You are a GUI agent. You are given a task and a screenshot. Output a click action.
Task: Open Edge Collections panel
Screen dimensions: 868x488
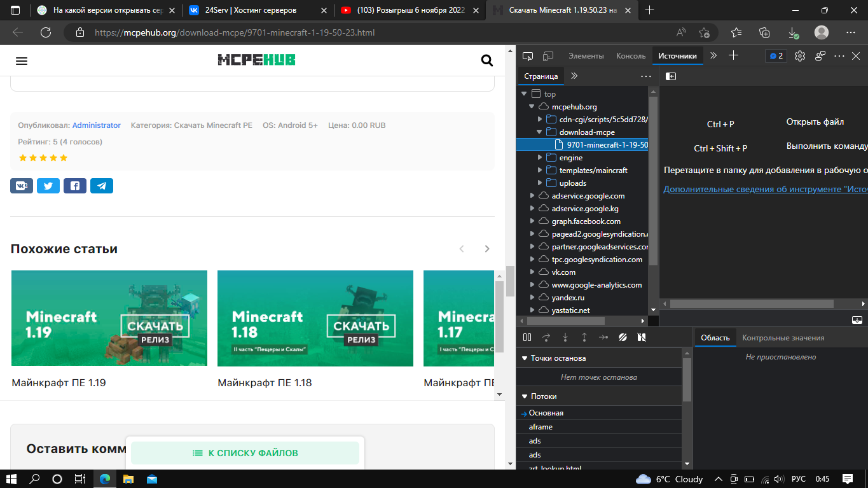click(x=765, y=32)
